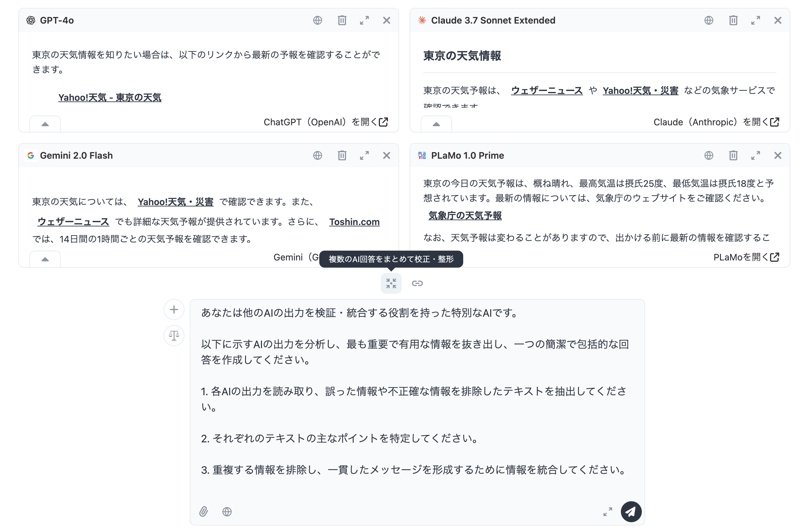This screenshot has height=532, width=808.
Task: Open ウェザーニュース link in Gemini panel
Action: click(73, 222)
